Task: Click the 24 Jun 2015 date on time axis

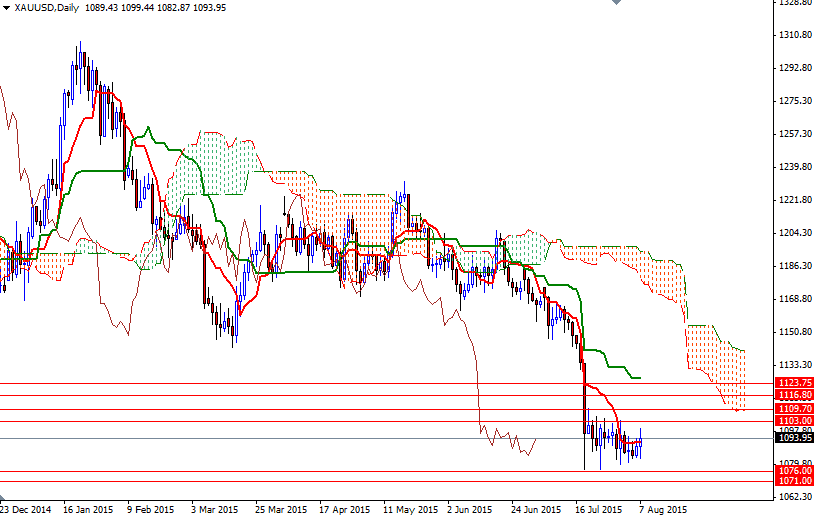Action: 536,508
